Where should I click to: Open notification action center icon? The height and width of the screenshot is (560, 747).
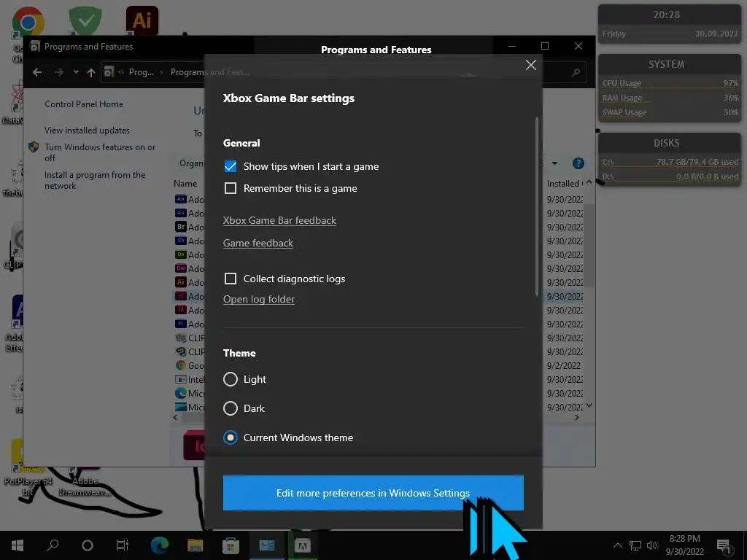point(724,545)
